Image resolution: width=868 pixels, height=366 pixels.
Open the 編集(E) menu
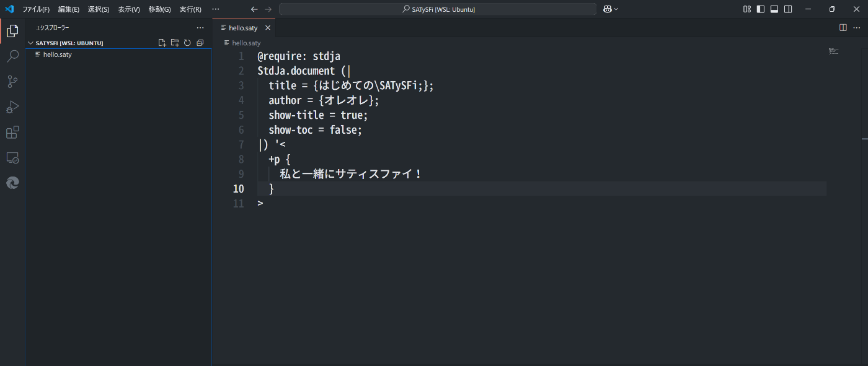point(68,9)
